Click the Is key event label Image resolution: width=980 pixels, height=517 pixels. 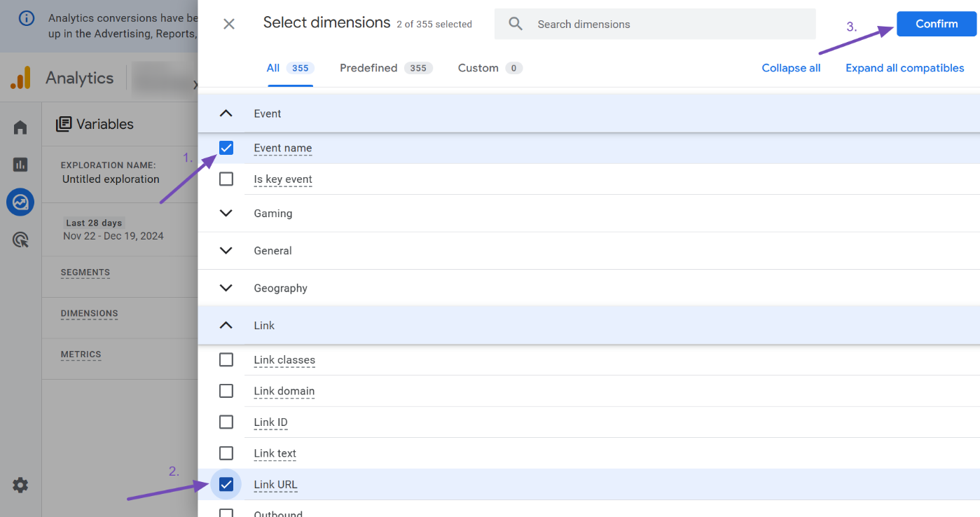[283, 179]
